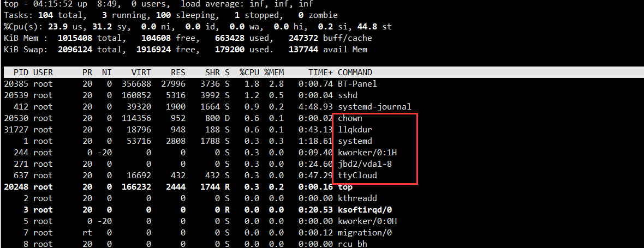Select the kworker/0:1H command name
Viewport: 644px width, 248px height.
367,153
